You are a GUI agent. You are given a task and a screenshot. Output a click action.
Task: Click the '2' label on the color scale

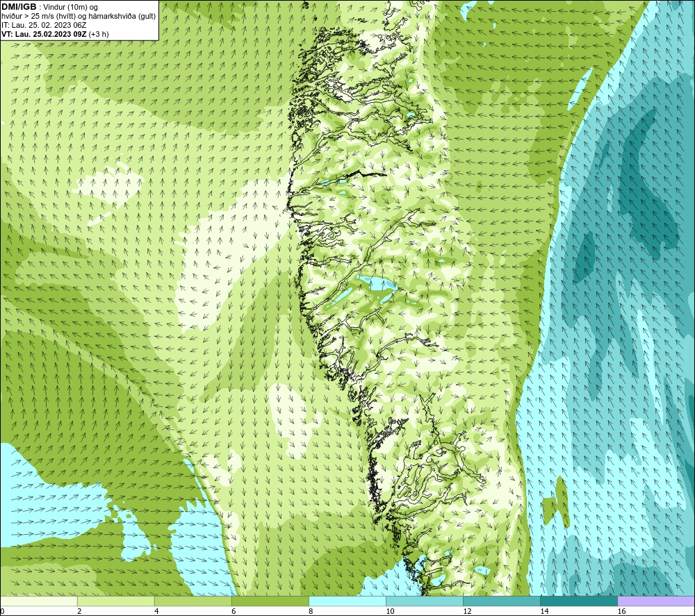click(x=79, y=612)
